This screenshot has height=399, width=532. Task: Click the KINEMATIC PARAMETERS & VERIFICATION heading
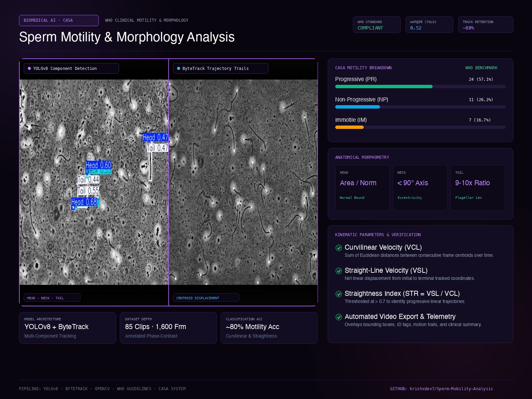click(378, 235)
